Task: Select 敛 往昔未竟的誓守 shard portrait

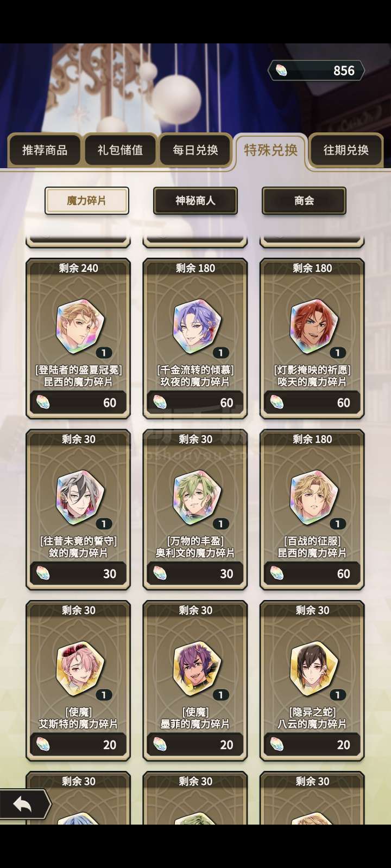Action: click(x=80, y=497)
